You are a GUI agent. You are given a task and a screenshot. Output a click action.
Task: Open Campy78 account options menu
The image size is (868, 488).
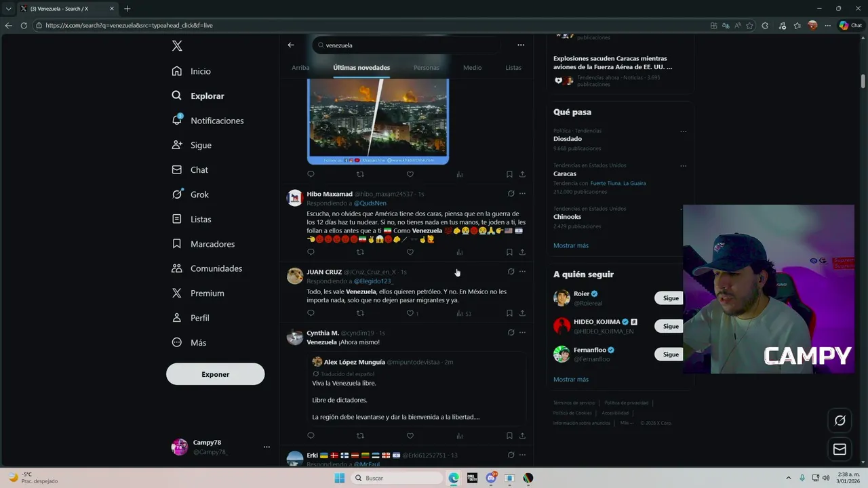(x=267, y=447)
